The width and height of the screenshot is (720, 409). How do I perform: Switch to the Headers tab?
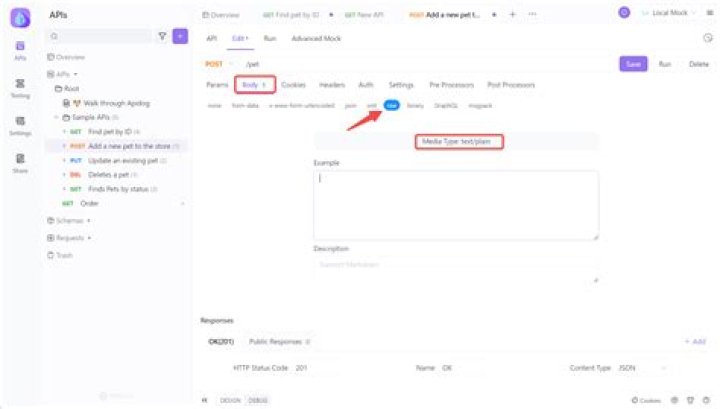pyautogui.click(x=332, y=85)
